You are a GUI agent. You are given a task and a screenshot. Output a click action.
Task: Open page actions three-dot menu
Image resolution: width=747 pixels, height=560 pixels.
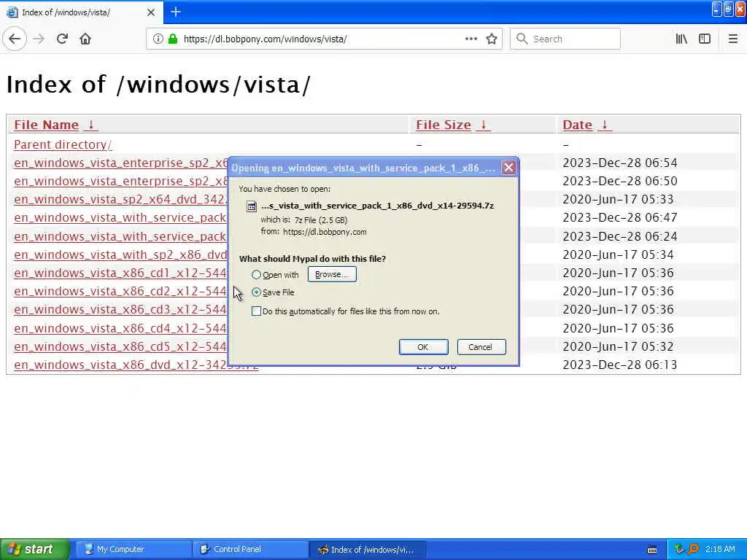(471, 39)
